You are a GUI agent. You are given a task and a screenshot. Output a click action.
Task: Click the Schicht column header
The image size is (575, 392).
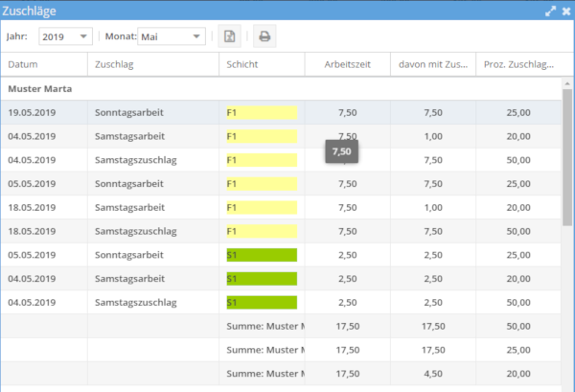261,64
